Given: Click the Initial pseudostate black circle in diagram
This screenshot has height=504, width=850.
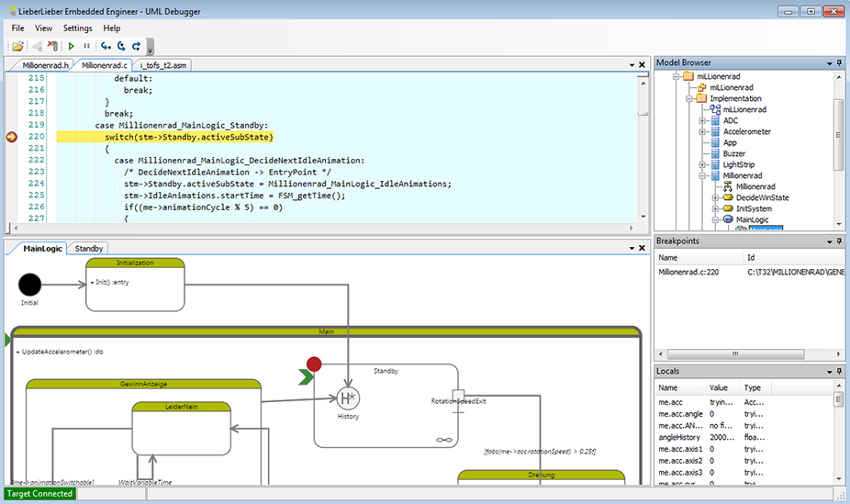Looking at the screenshot, I should coord(29,285).
